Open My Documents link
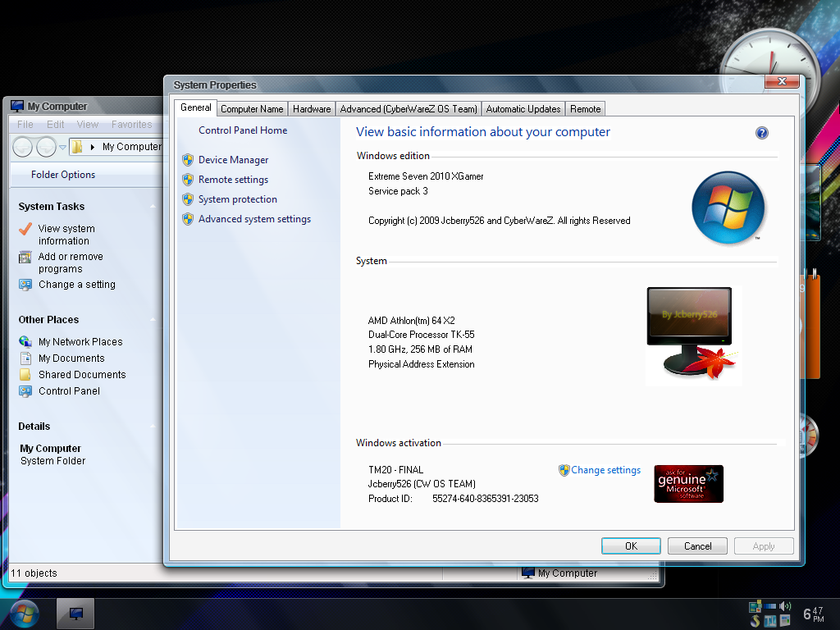840x630 pixels. coord(71,358)
